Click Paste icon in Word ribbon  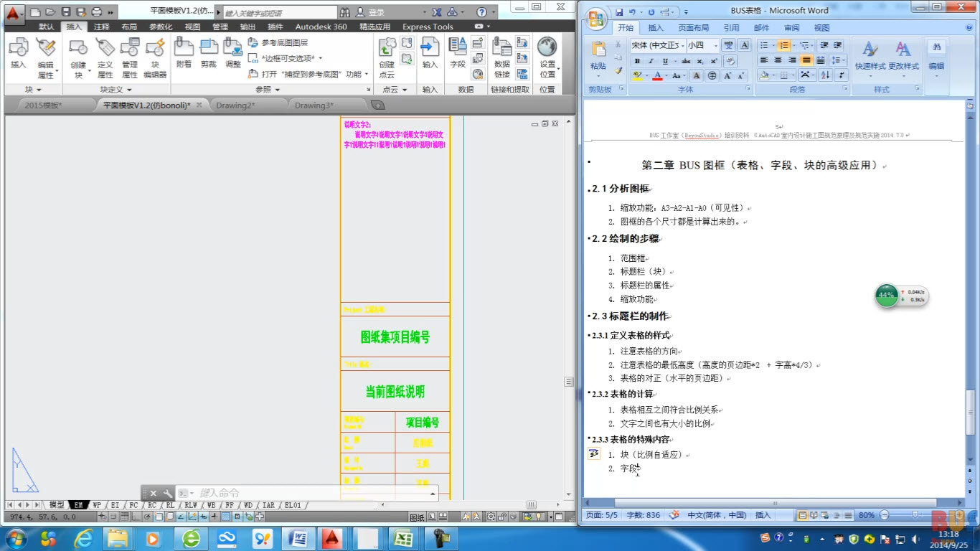point(598,49)
